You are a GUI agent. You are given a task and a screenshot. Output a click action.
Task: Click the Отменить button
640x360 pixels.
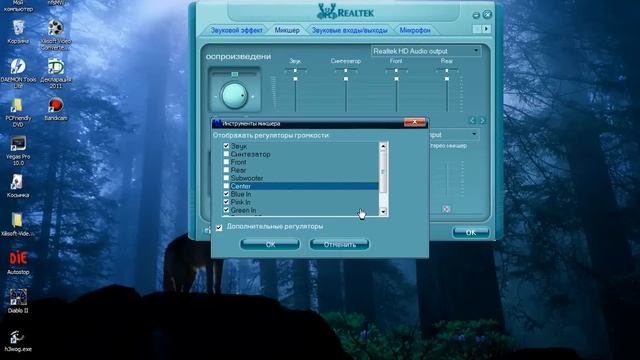[340, 244]
